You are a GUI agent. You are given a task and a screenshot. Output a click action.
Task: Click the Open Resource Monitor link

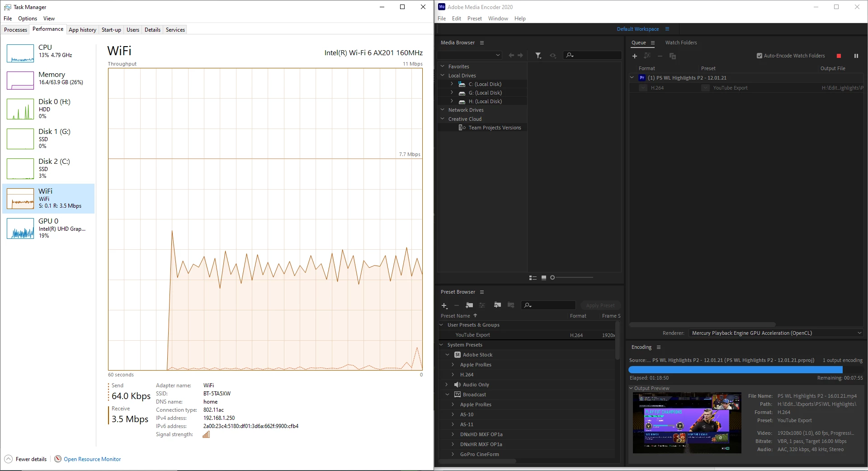[92, 459]
